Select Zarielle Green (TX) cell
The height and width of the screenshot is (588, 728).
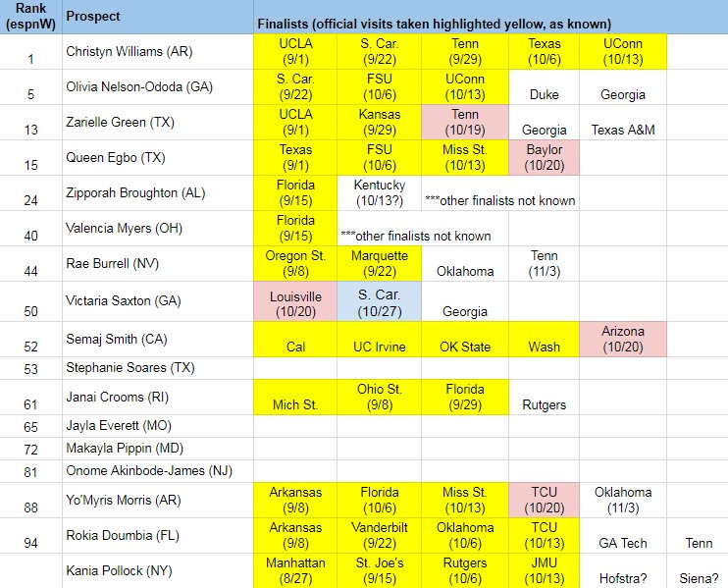158,122
